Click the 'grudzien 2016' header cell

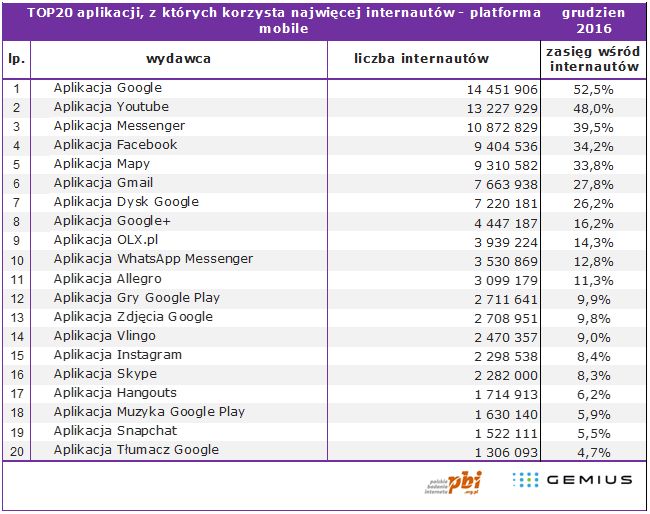(x=594, y=20)
